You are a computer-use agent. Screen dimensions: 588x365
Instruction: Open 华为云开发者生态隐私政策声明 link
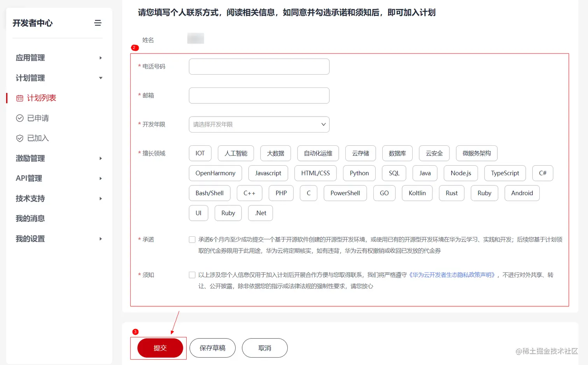pyautogui.click(x=452, y=275)
